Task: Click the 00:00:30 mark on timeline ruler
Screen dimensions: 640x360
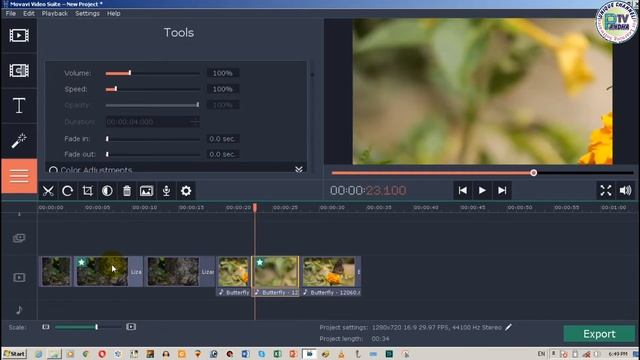Action: 332,207
